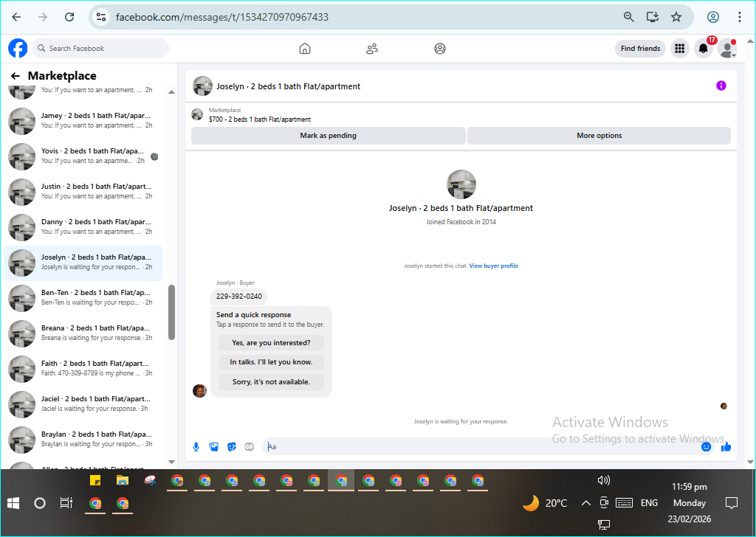Open the Friends icon in top navigation
Screen dimensions: 756x537
(x=372, y=49)
